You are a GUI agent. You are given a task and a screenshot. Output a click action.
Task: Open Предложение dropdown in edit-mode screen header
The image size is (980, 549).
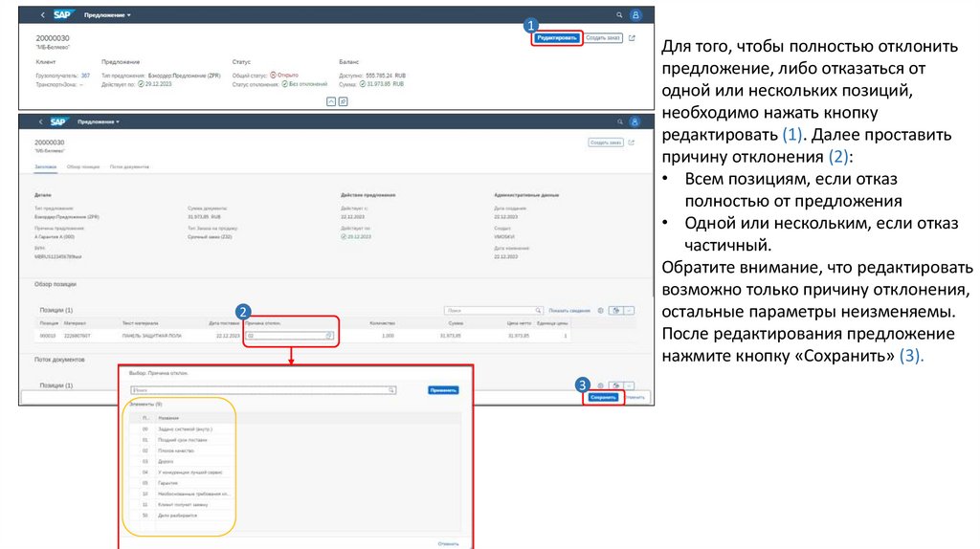coord(99,121)
